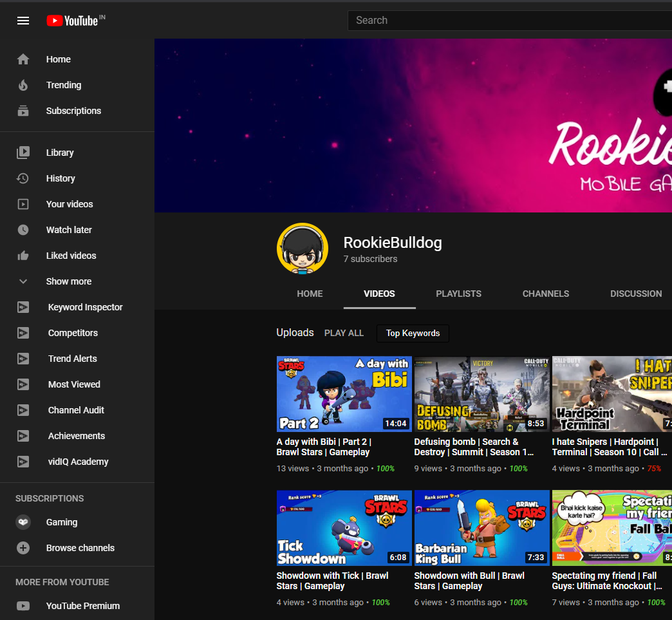Open your Library

pyautogui.click(x=60, y=152)
